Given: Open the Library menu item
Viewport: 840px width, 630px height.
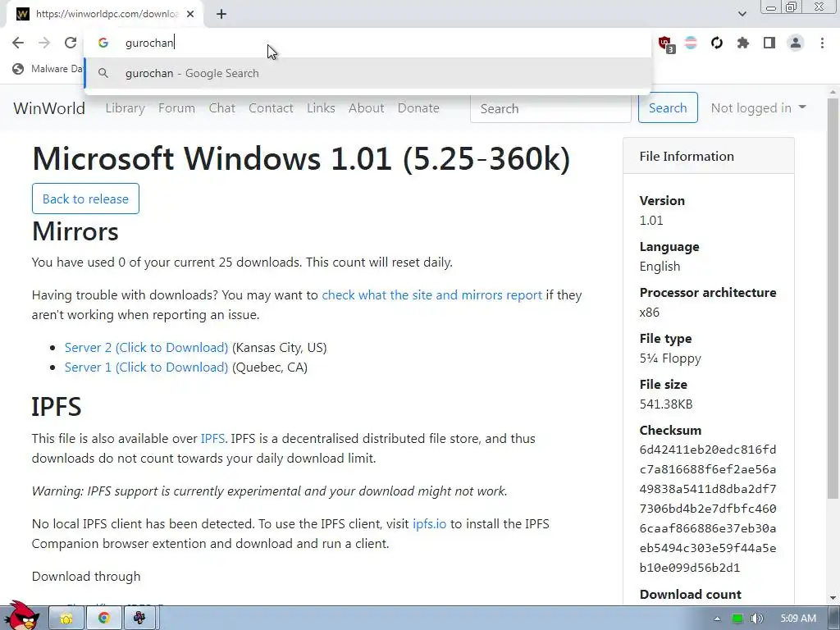Looking at the screenshot, I should tap(126, 108).
